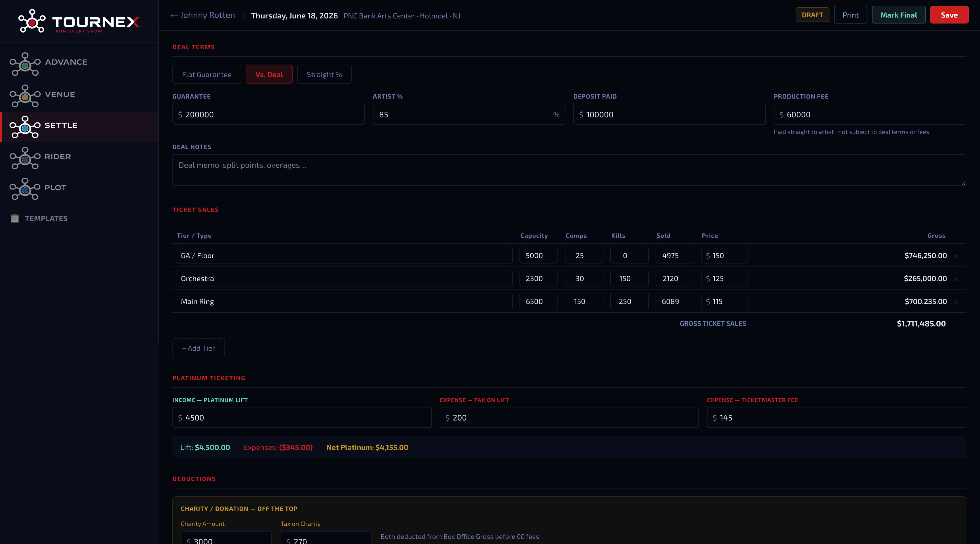Select the Vs. Deal option
This screenshot has width=980, height=544.
click(269, 74)
